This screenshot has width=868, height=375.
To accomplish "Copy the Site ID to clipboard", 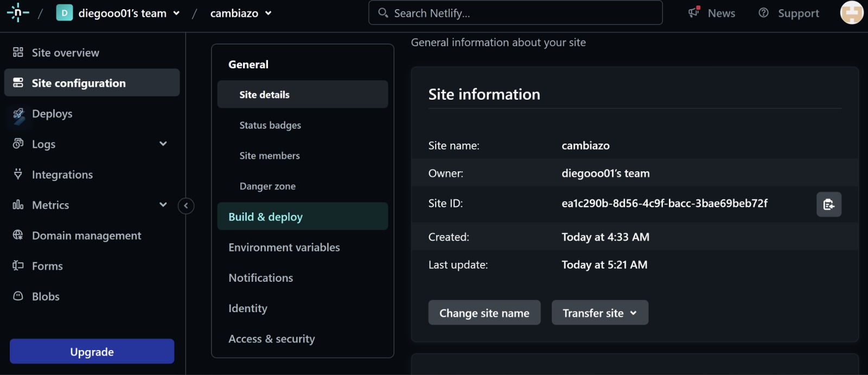I will [829, 204].
